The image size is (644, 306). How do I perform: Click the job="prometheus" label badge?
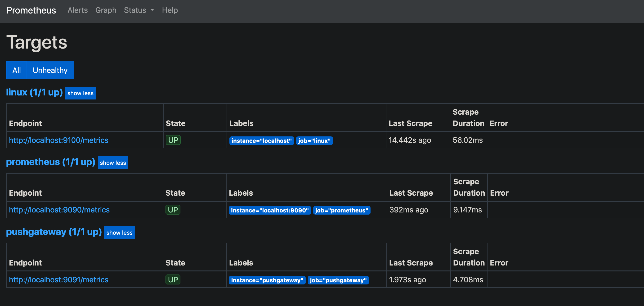pos(341,210)
